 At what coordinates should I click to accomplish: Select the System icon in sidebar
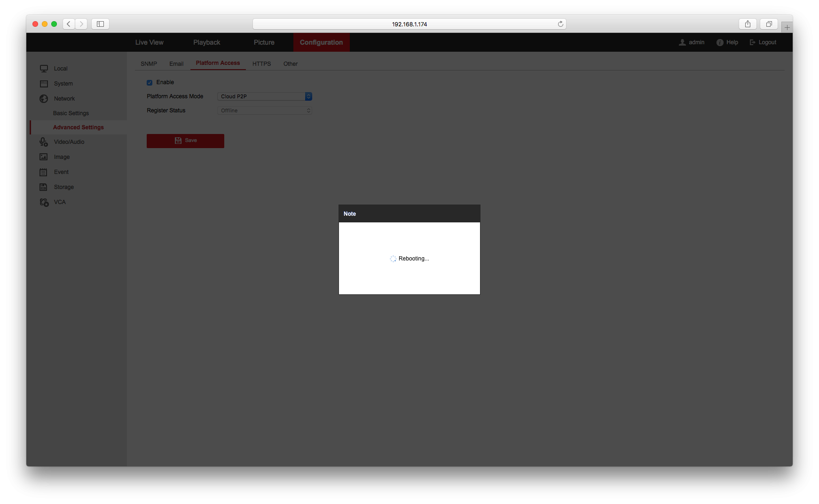pyautogui.click(x=44, y=84)
